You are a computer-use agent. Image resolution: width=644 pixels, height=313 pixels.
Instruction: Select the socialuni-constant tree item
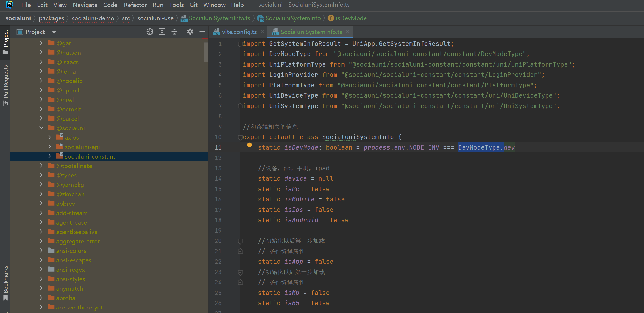(x=90, y=156)
